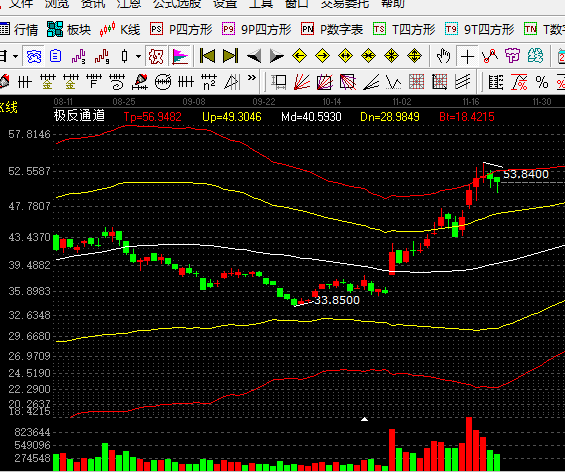Viewport: 565px width, 472px height.
Task: Toggle the dark-red 权 toolbar button
Action: tap(156, 57)
